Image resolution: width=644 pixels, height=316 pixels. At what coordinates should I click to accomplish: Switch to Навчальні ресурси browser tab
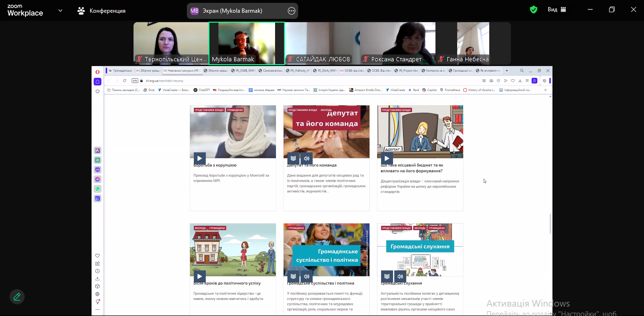(182, 71)
